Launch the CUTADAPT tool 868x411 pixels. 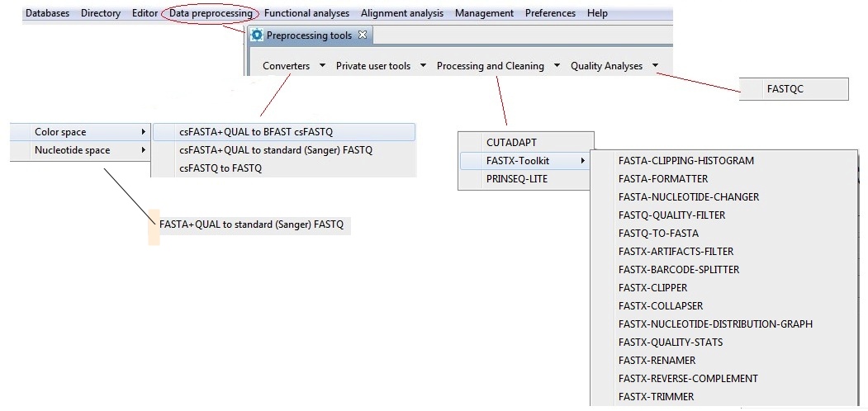511,143
